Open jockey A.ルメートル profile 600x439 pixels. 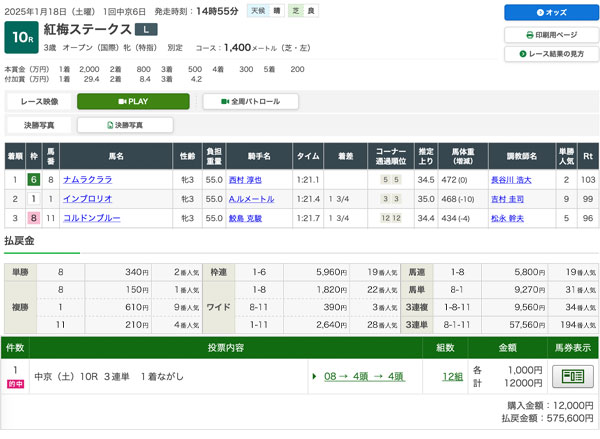[251, 198]
